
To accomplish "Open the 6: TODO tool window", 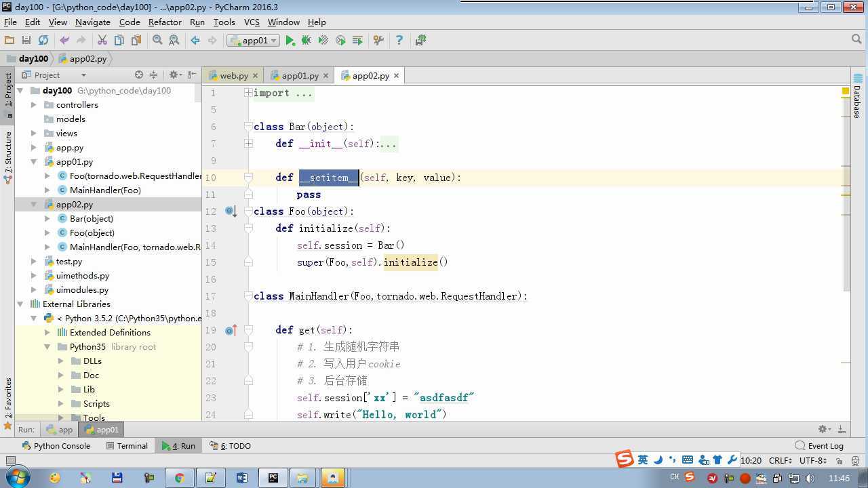I will 231,446.
